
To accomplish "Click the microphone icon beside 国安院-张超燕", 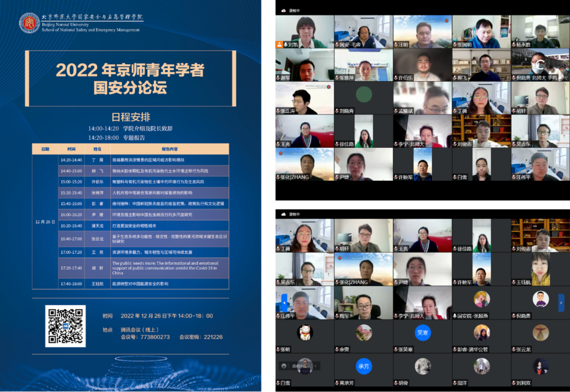I will pos(455,316).
